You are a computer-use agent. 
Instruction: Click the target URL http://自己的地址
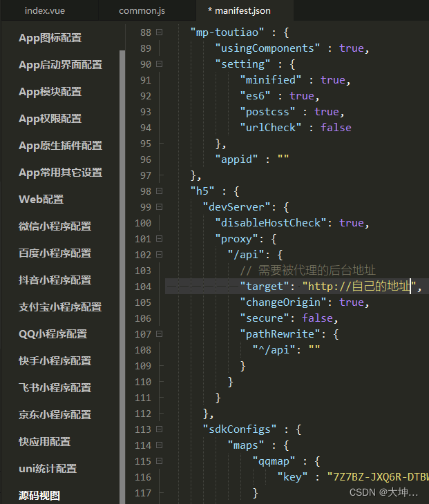point(359,286)
